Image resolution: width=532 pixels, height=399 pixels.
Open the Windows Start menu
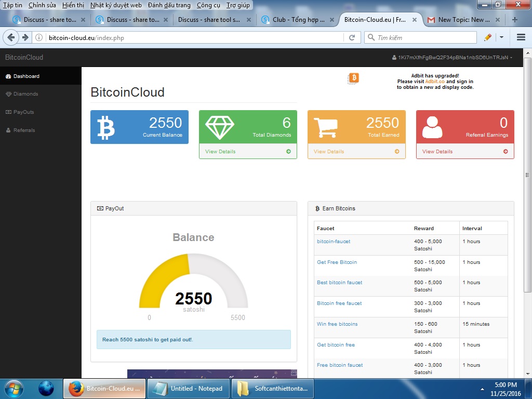point(14,389)
